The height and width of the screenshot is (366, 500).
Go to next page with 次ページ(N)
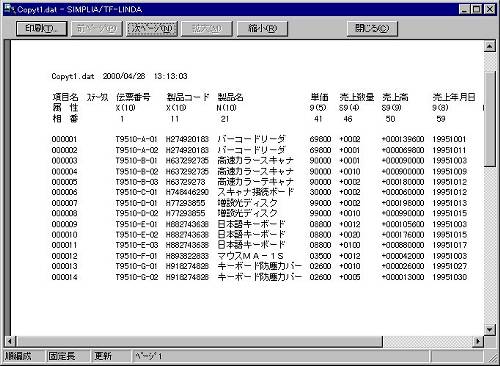click(152, 29)
